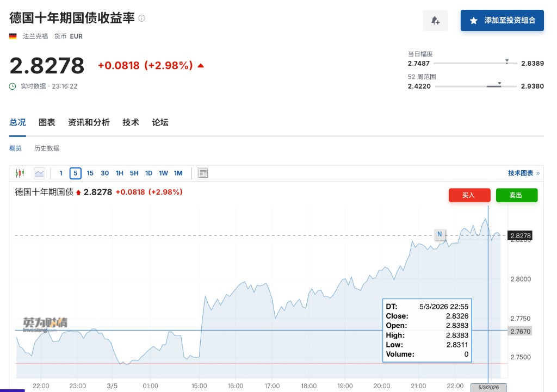Click 添加至投资组合 button
The width and height of the screenshot is (557, 392).
(502, 21)
